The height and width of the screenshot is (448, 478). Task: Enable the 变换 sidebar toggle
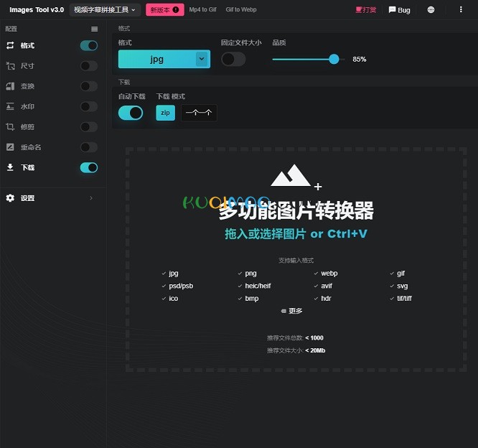89,86
